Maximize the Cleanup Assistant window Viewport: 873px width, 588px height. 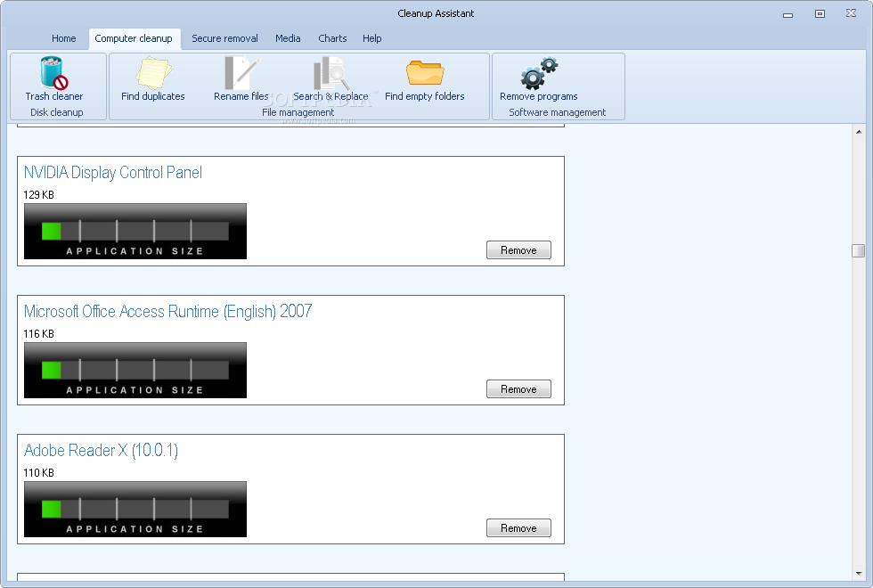point(820,14)
